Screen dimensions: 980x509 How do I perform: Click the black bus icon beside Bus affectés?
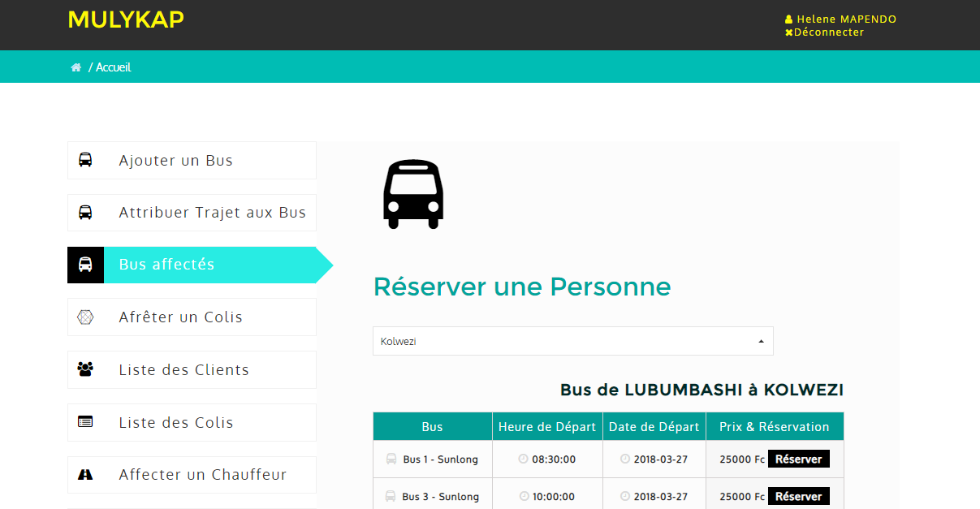tap(85, 265)
